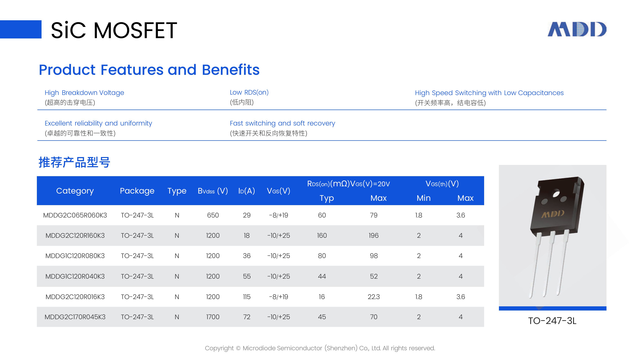Click the MDDG2C170R045K3 part number
The height and width of the screenshot is (362, 644).
pyautogui.click(x=75, y=317)
